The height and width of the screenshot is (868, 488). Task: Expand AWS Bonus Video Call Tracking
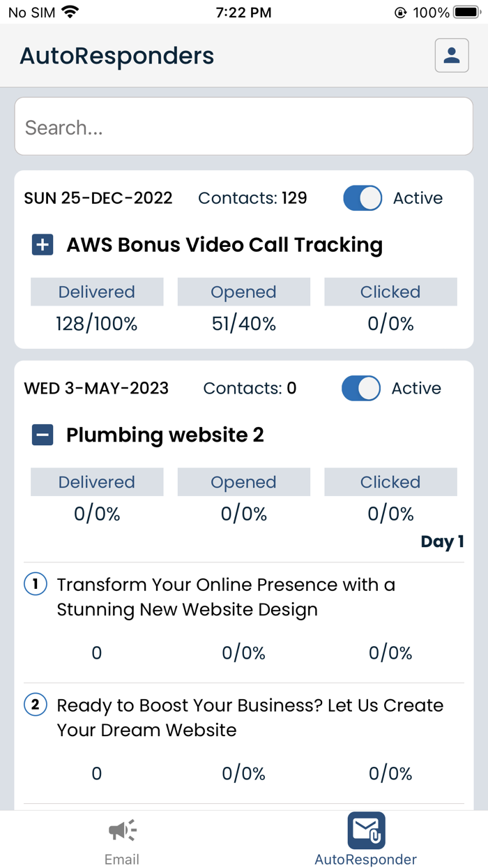pyautogui.click(x=43, y=245)
